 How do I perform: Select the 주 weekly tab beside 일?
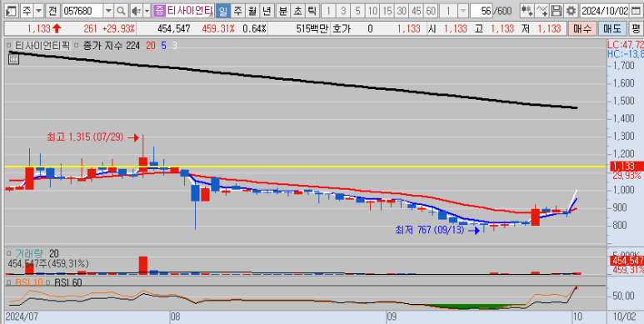click(237, 11)
